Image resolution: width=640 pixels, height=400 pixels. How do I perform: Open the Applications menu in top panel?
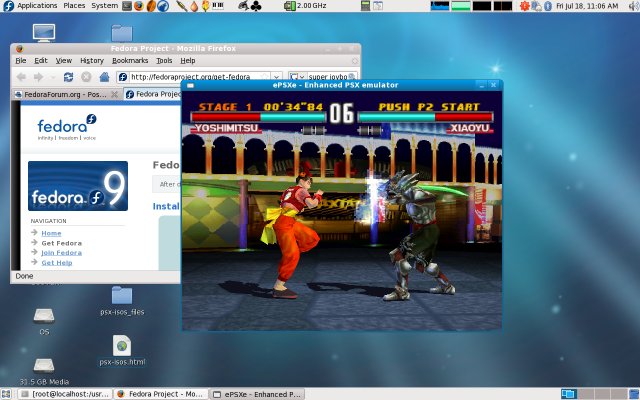(37, 6)
